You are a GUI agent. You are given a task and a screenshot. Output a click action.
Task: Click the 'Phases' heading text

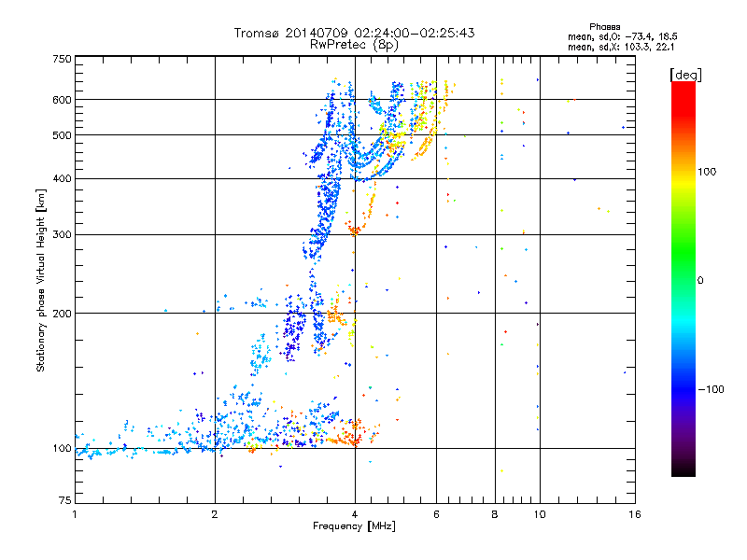coord(604,27)
